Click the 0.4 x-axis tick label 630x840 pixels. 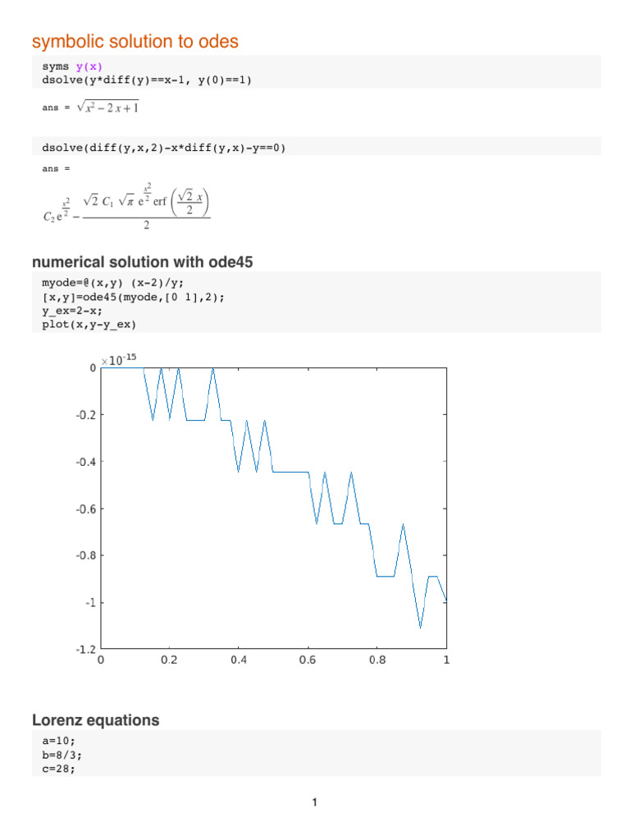(x=239, y=659)
